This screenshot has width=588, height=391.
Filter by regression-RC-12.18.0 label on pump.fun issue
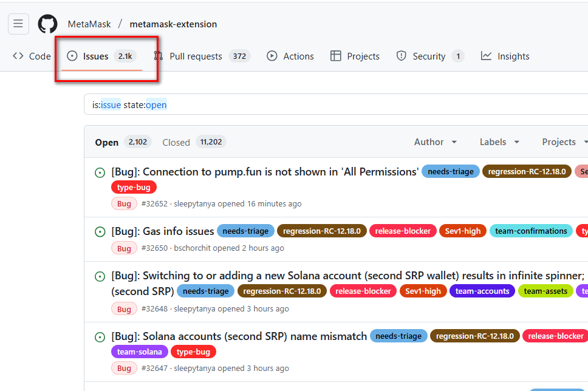coord(527,171)
